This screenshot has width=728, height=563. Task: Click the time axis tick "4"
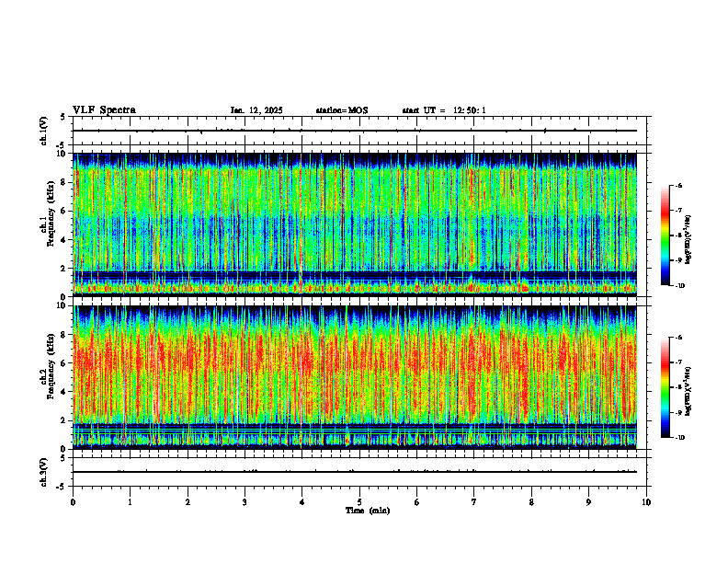tap(302, 502)
